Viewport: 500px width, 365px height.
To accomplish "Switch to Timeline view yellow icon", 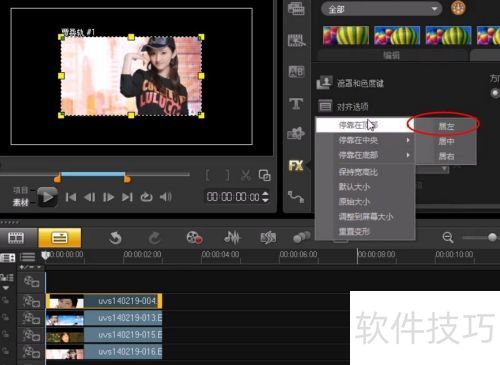I will pos(60,238).
